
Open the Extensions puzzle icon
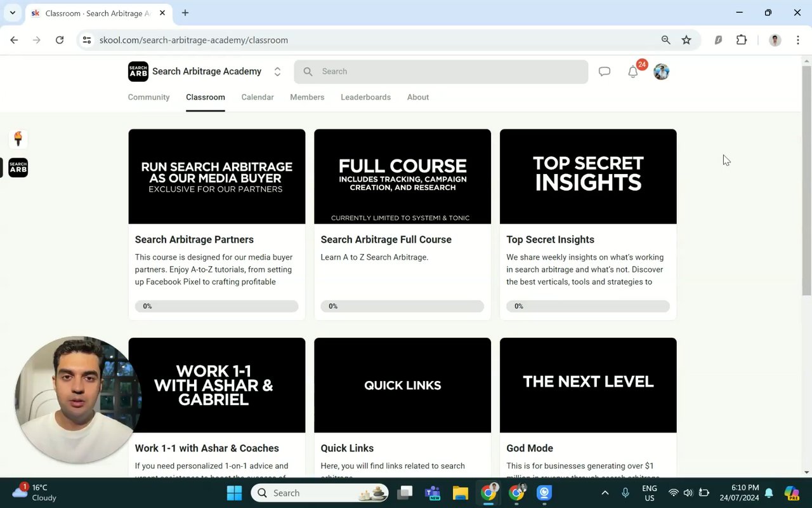click(x=741, y=40)
